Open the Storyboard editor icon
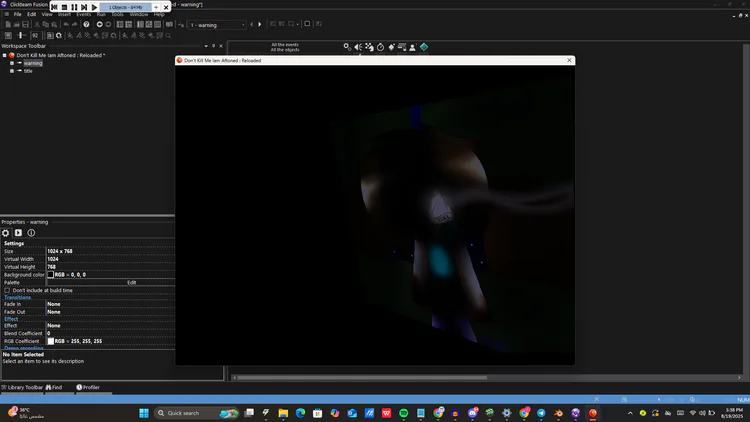Screen dimensions: 750x422 tap(120, 24)
